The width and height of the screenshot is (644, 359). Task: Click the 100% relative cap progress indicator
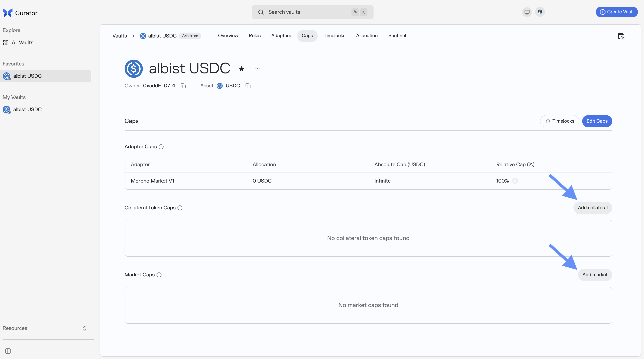click(x=515, y=181)
